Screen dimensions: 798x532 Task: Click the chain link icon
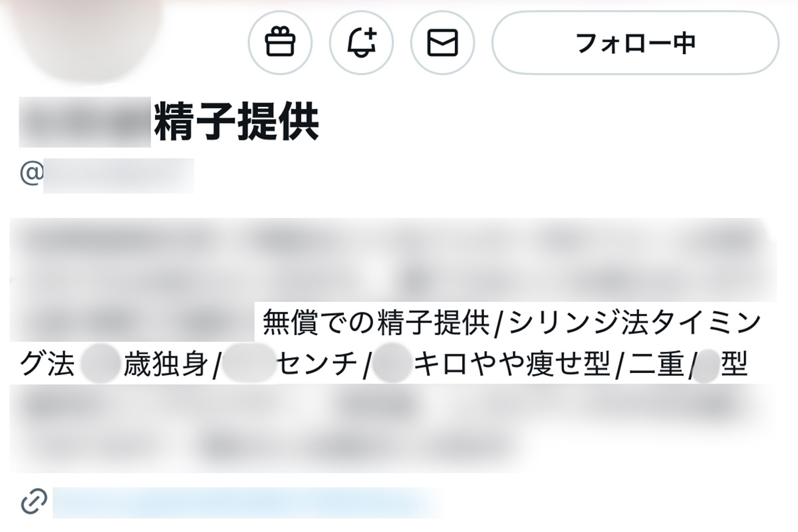point(33,502)
